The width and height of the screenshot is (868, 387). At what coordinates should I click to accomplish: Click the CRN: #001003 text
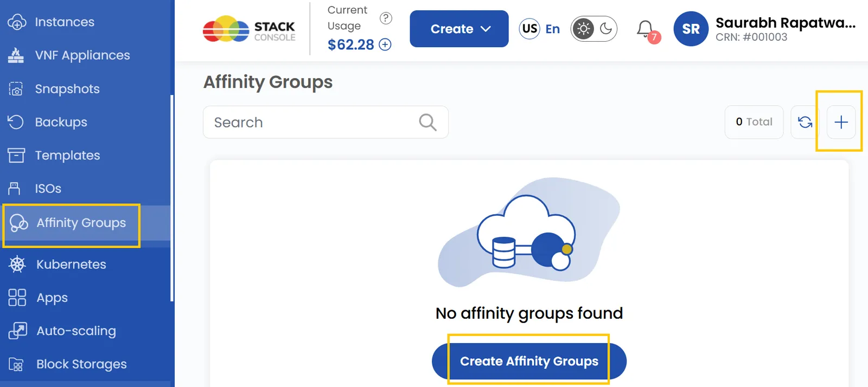pos(751,37)
